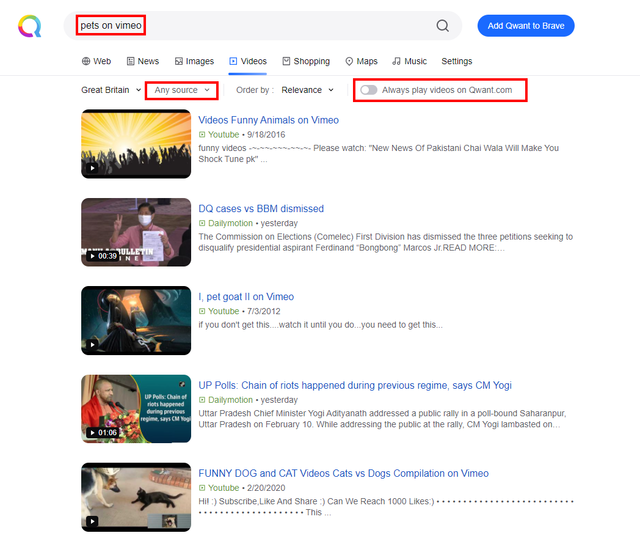
Task: Open UP Polls Chain of riots link
Action: click(x=355, y=385)
